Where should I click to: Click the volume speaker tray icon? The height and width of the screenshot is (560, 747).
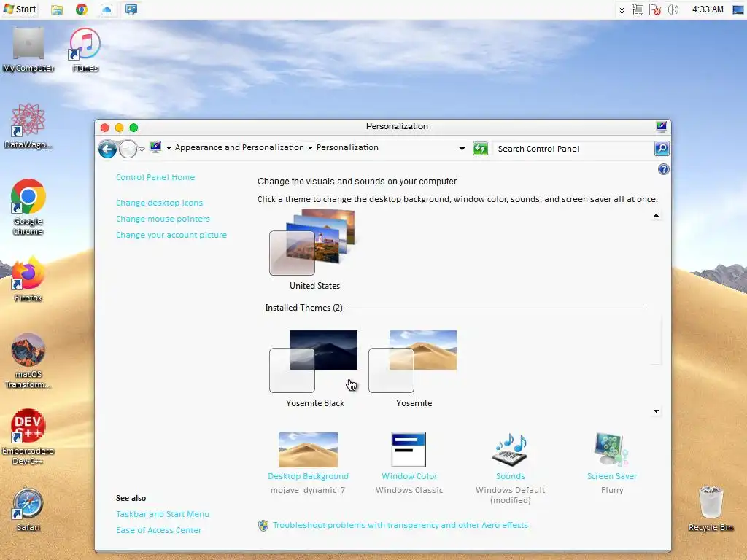pos(672,9)
